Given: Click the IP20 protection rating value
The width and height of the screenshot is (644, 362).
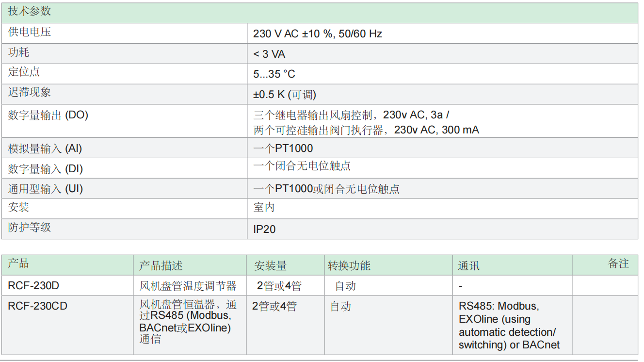Looking at the screenshot, I should pos(264,229).
